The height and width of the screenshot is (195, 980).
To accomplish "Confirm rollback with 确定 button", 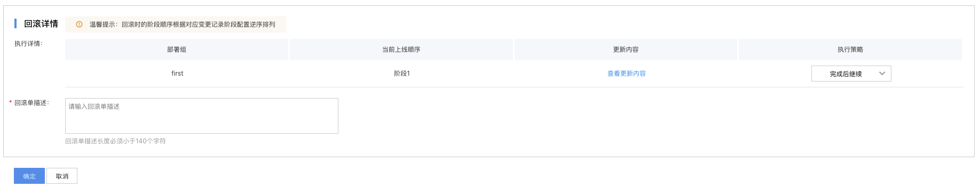I will click(29, 176).
